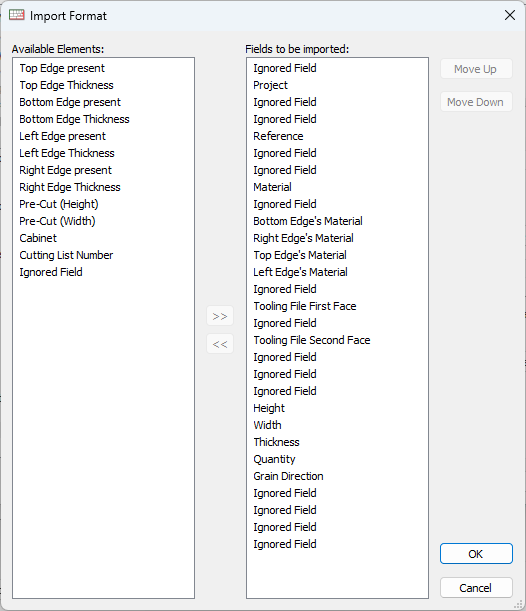Choose Tooling File First Face field
Screen dimensions: 526x611
[x=305, y=306]
